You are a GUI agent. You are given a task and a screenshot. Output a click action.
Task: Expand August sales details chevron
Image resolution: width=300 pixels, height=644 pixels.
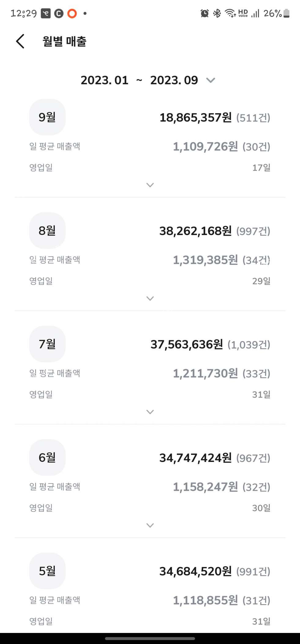(x=150, y=298)
